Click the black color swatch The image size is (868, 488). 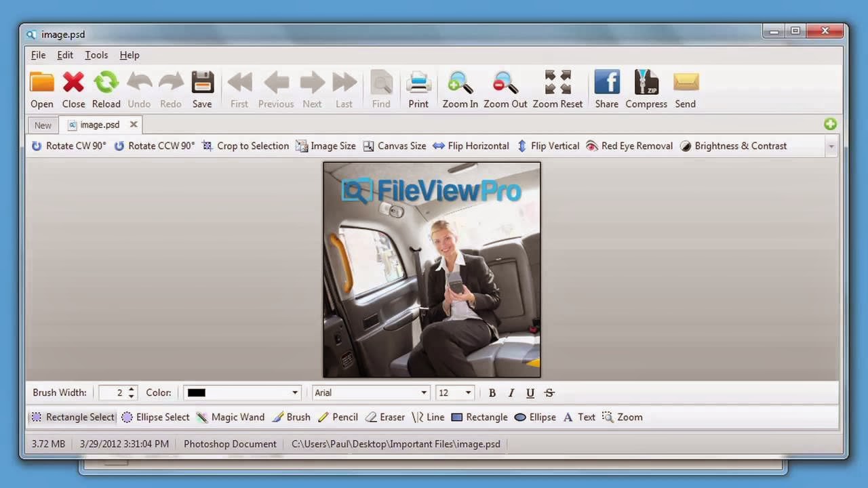(197, 392)
